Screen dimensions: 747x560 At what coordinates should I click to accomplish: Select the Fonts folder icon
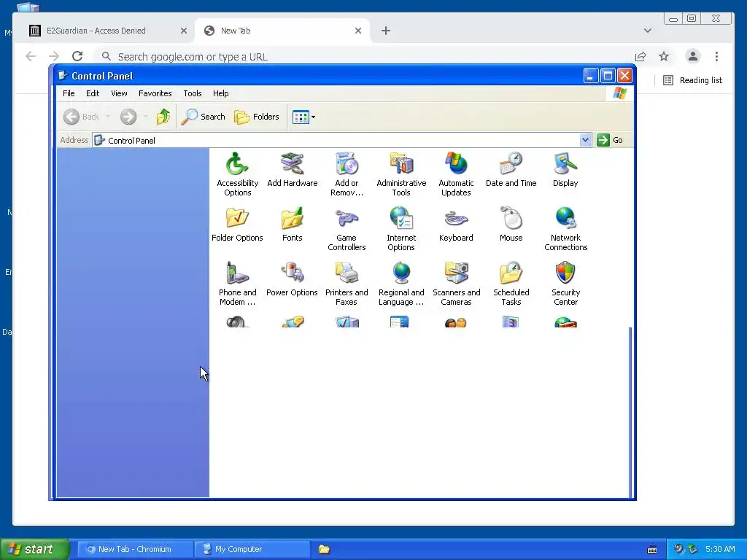pyautogui.click(x=292, y=225)
